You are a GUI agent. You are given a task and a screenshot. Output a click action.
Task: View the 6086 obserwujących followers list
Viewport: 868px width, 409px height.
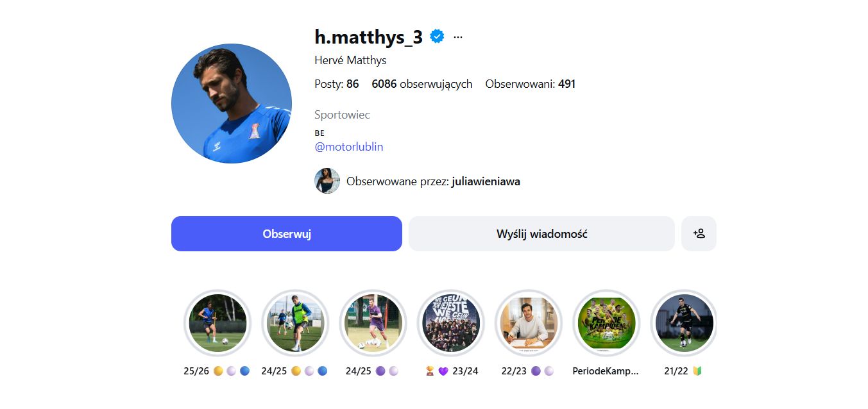[x=422, y=84]
